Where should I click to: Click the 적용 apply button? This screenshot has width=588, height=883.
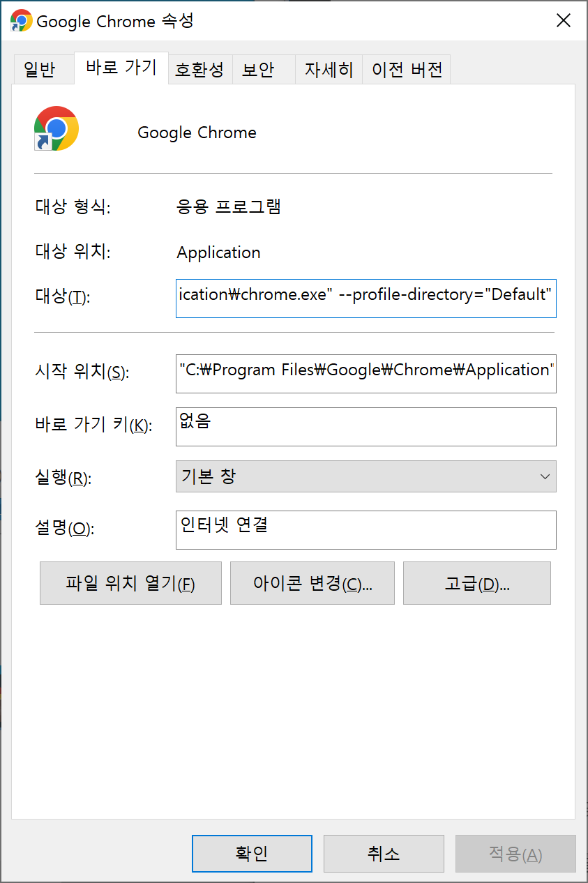[x=515, y=854]
